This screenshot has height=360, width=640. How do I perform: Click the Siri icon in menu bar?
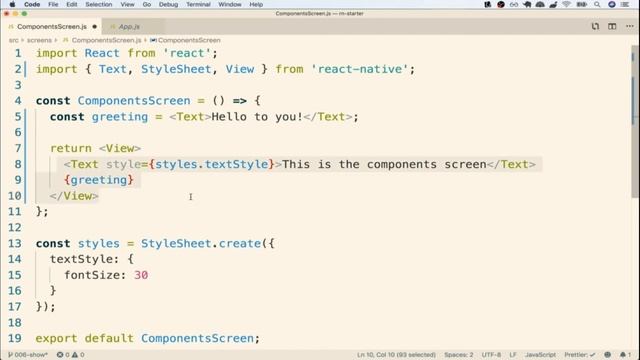point(611,4)
